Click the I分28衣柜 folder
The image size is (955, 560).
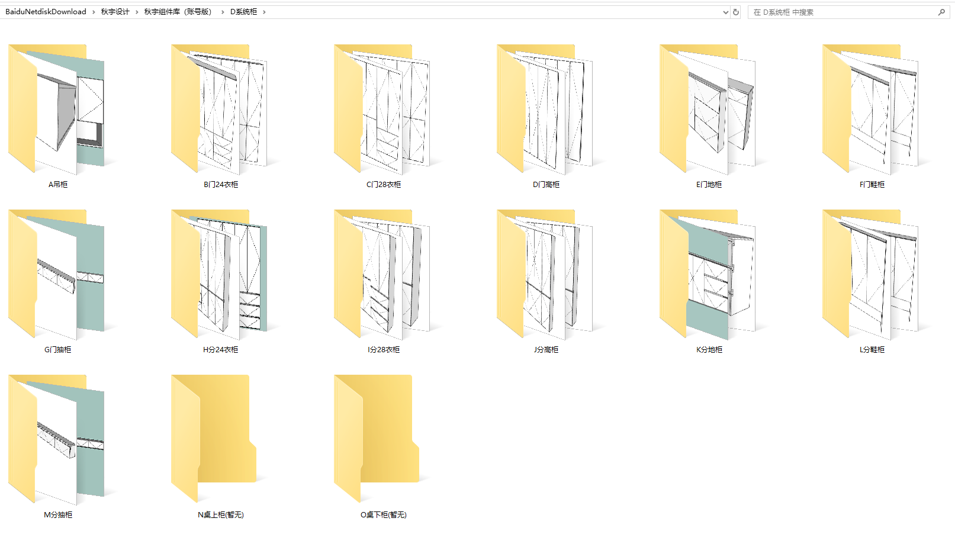click(382, 275)
